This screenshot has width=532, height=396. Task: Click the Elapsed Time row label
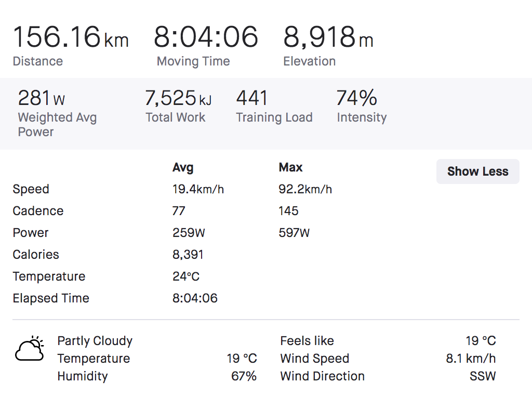pos(51,298)
